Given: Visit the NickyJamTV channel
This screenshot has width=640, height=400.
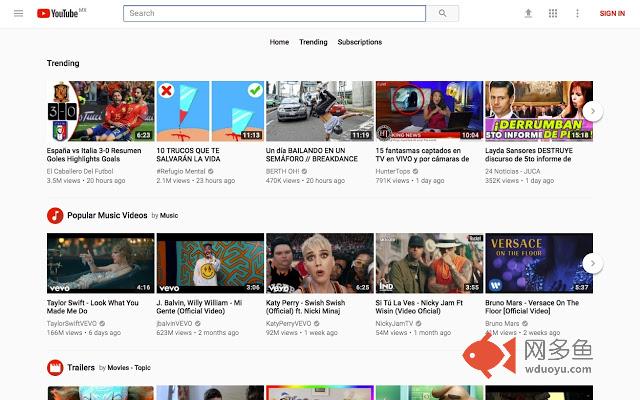Looking at the screenshot, I should (x=394, y=324).
